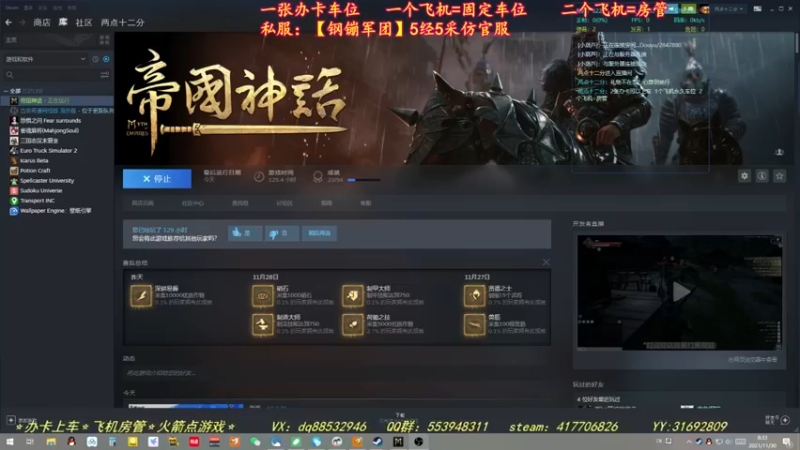
Task: Open game settings gear icon
Action: [x=744, y=176]
